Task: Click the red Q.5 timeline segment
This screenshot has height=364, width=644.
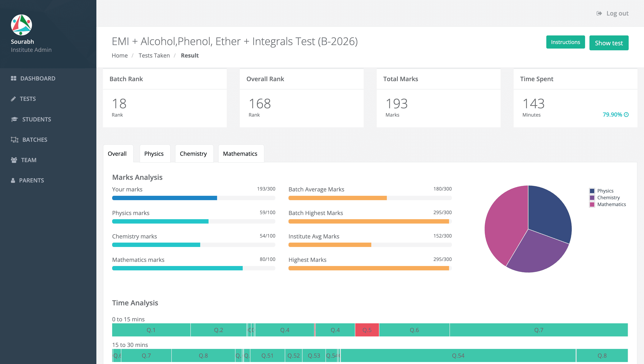Action: click(367, 330)
